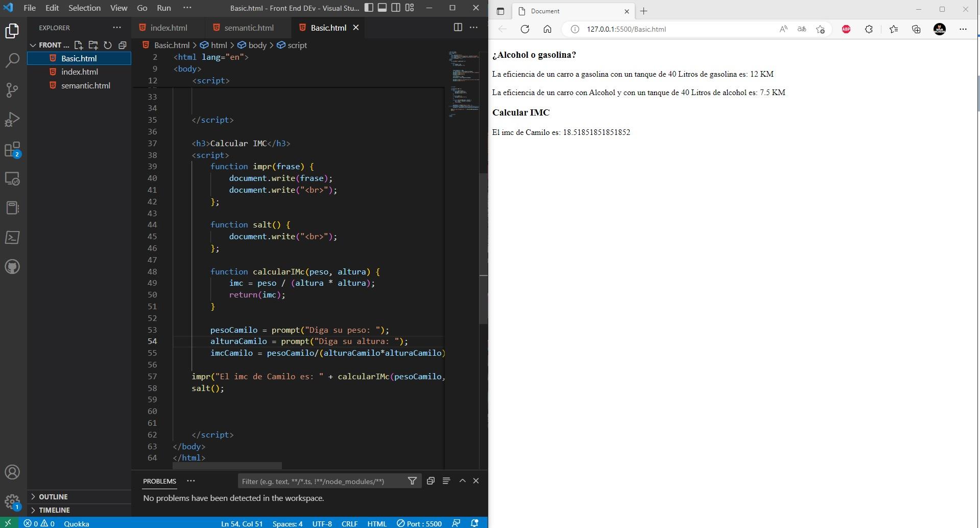Change Spaces: 4 indentation setting
The height and width of the screenshot is (528, 980).
[x=288, y=523]
